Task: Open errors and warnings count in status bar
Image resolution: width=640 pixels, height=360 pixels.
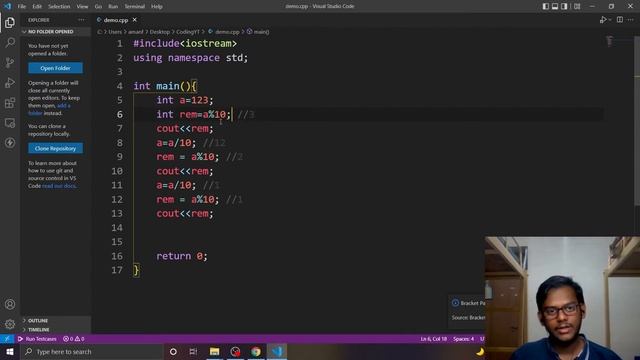Action: click(x=73, y=339)
